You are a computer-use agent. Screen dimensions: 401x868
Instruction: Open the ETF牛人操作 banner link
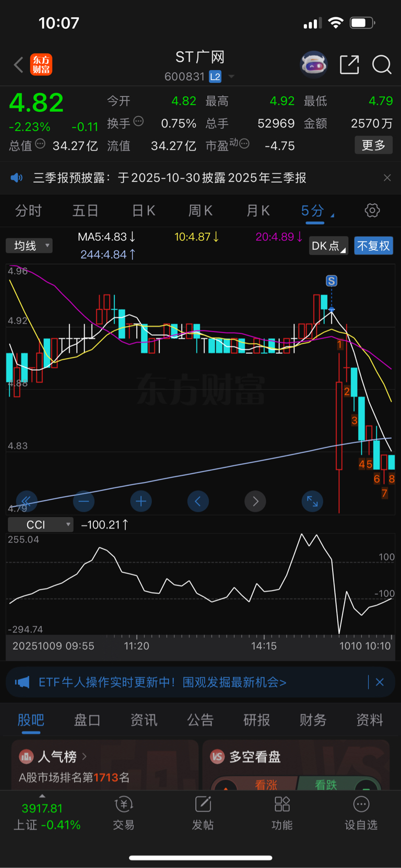[162, 682]
